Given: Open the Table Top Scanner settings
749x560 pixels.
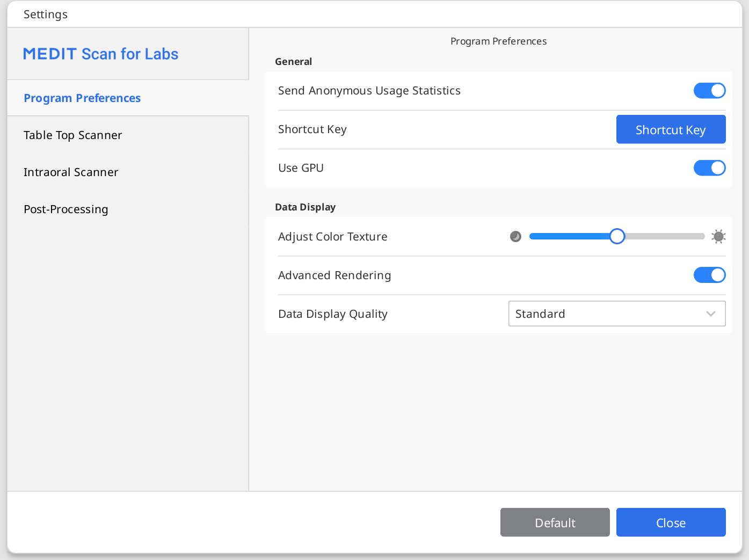Looking at the screenshot, I should pyautogui.click(x=73, y=135).
